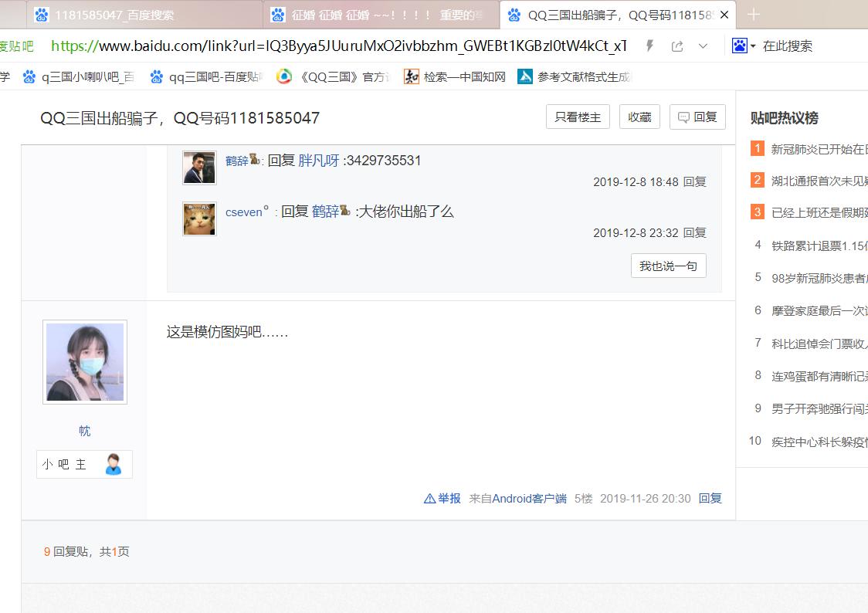The height and width of the screenshot is (613, 868).
Task: Click user 帆 profile thumbnail
Action: (x=84, y=361)
